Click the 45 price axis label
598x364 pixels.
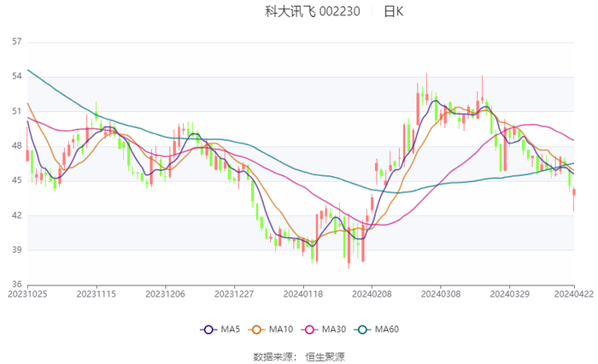(x=16, y=180)
